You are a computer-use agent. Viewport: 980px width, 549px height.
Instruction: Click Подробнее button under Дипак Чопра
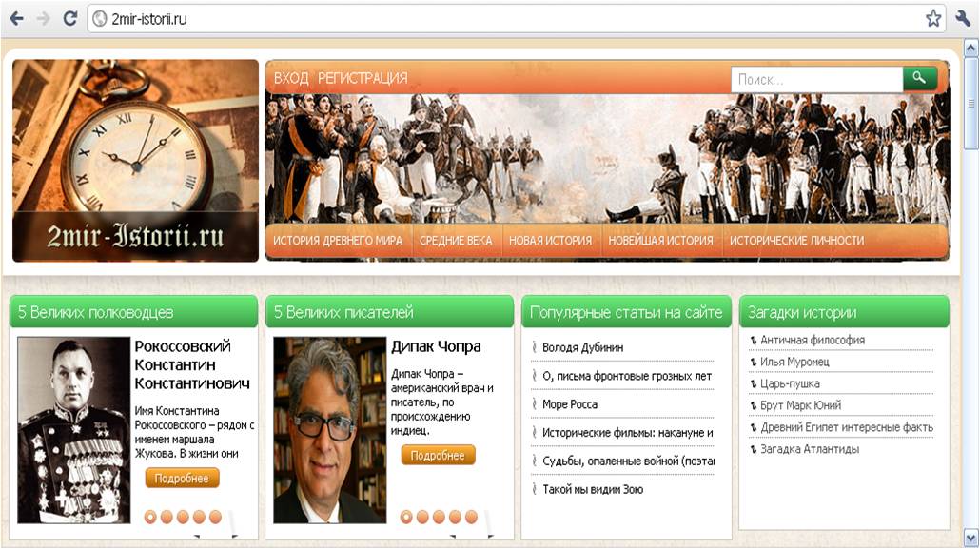point(438,455)
